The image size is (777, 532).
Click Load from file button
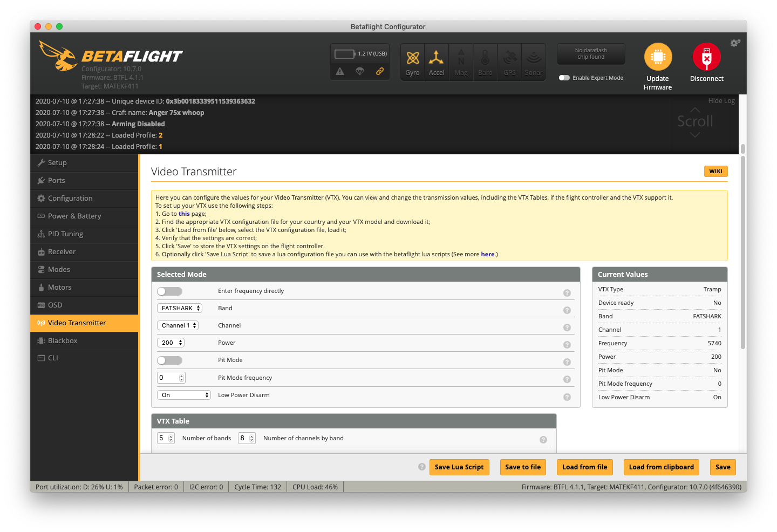[585, 467]
